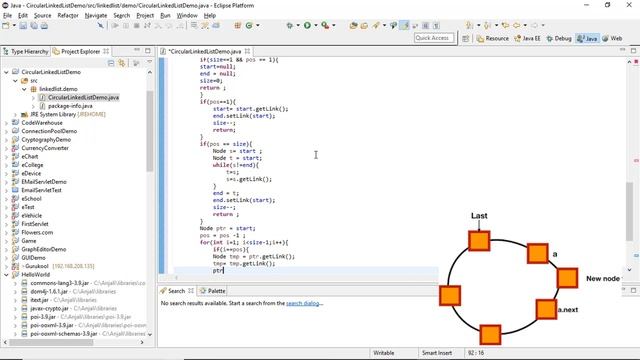Collapse the CircularLinkedListDemo project node
The image size is (640, 360).
6,72
